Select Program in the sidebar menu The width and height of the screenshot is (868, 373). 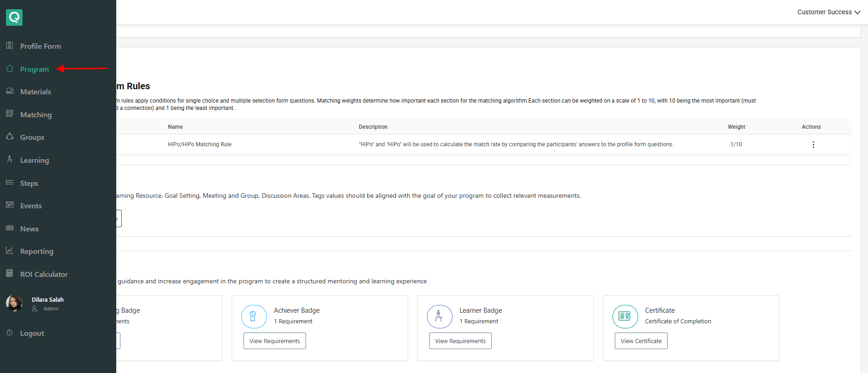coord(34,69)
